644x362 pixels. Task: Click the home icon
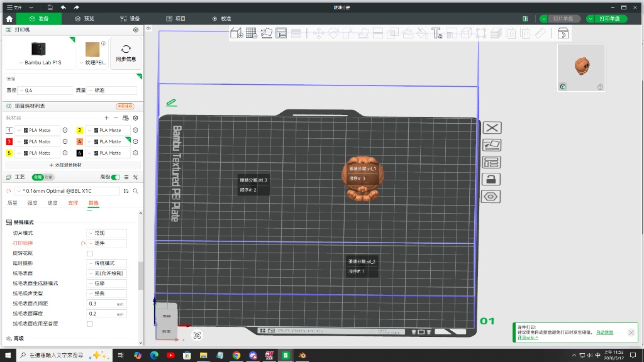click(x=9, y=19)
